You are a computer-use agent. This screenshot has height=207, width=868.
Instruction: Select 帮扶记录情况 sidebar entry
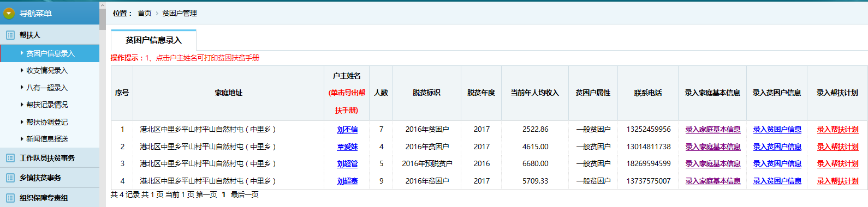(x=47, y=105)
